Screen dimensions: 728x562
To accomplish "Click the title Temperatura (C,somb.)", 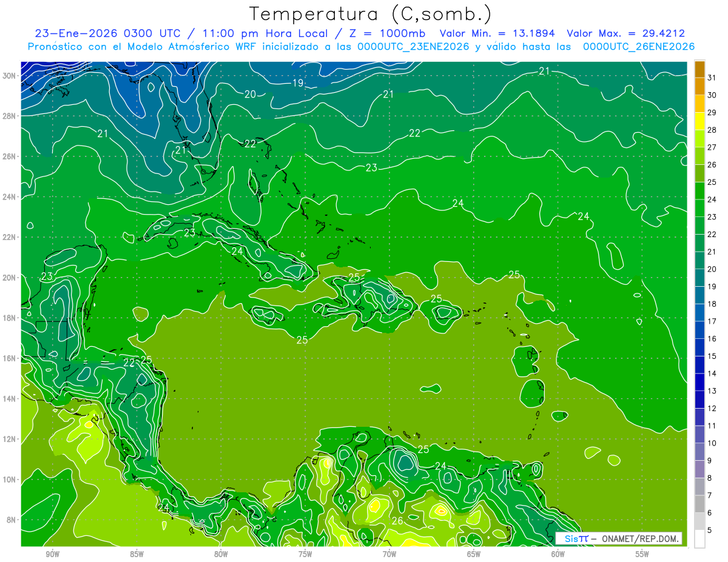I will coord(370,14).
